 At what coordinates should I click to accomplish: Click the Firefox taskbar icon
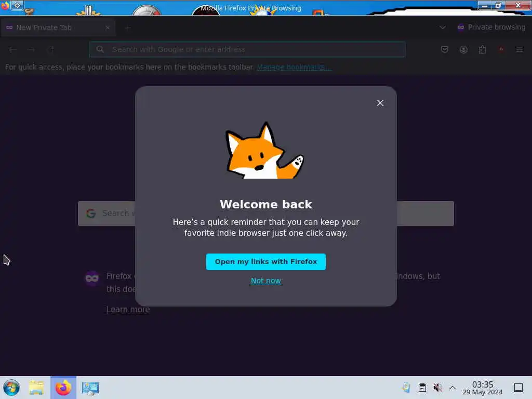click(x=63, y=388)
